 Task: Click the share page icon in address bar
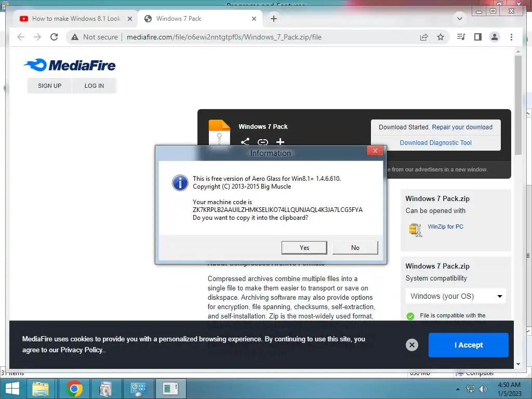424,37
